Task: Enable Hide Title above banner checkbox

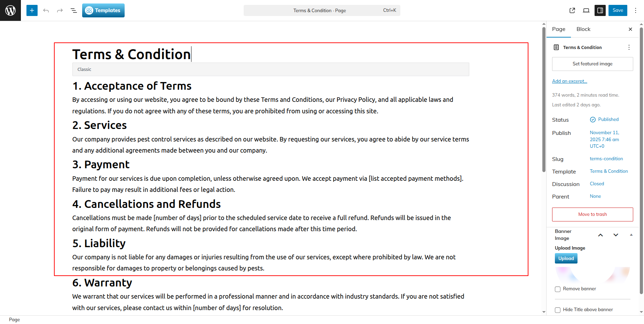Action: (558, 310)
